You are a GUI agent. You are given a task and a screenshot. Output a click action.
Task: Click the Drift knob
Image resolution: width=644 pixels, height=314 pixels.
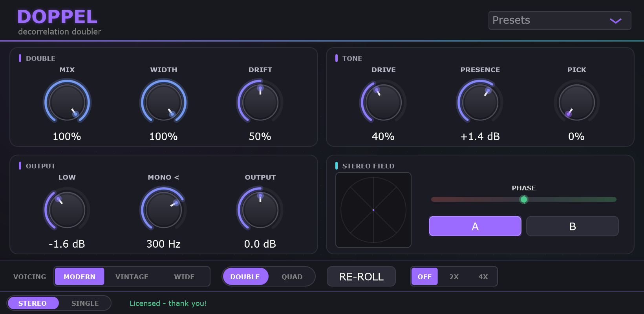pos(260,102)
